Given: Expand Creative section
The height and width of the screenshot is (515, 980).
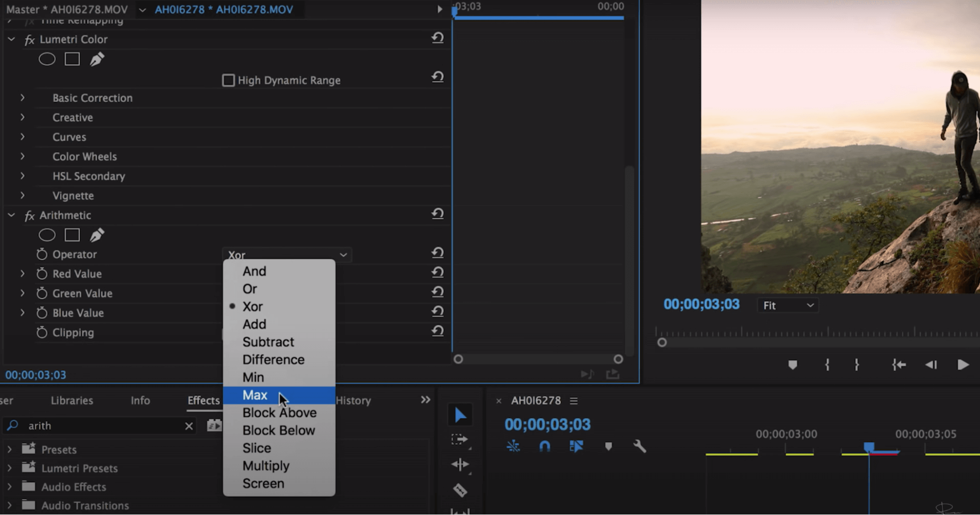Looking at the screenshot, I should click(23, 117).
